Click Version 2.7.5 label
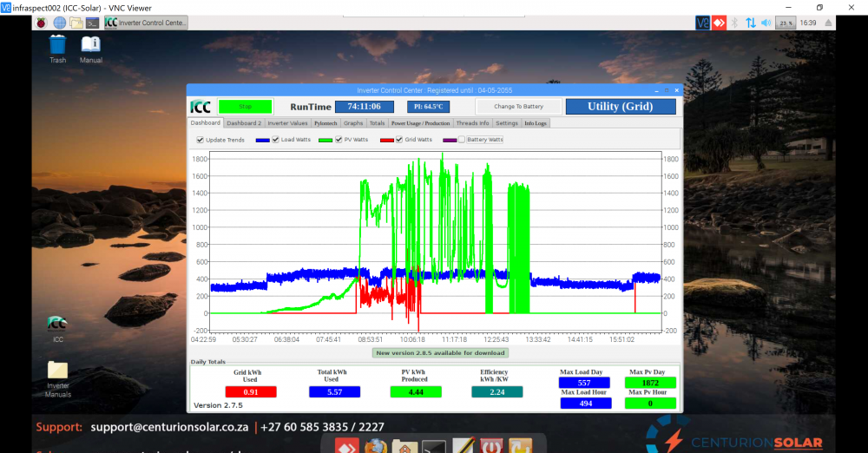Image resolution: width=868 pixels, height=453 pixels. click(218, 405)
